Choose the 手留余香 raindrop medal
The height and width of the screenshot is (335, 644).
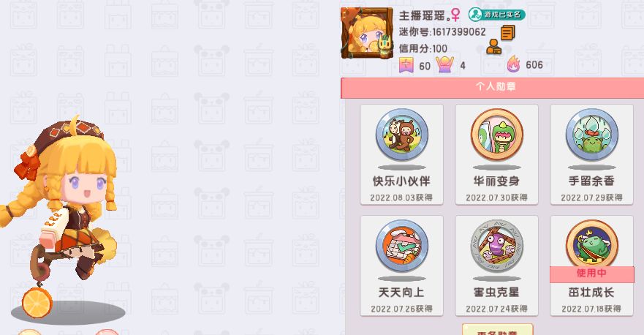591,135
